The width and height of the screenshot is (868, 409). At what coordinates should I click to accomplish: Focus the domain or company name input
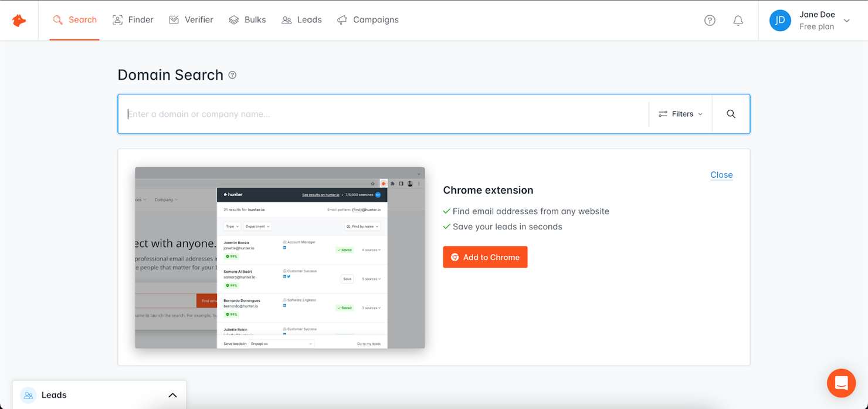click(x=381, y=114)
